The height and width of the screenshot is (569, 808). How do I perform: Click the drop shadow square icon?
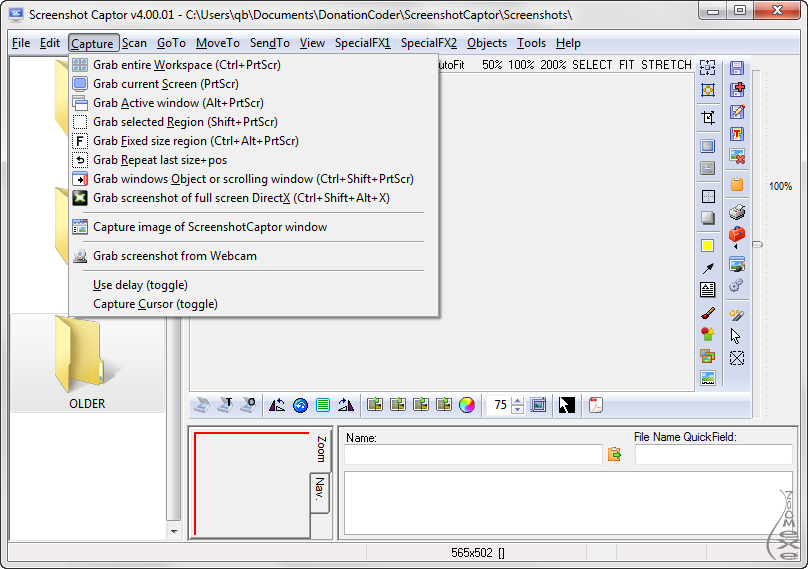point(708,218)
